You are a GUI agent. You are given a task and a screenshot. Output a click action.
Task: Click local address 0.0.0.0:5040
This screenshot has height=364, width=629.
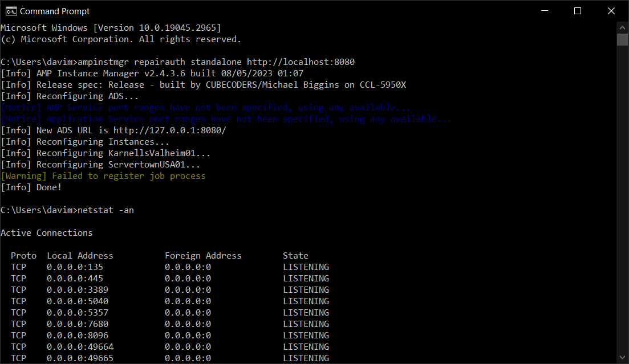pyautogui.click(x=78, y=301)
